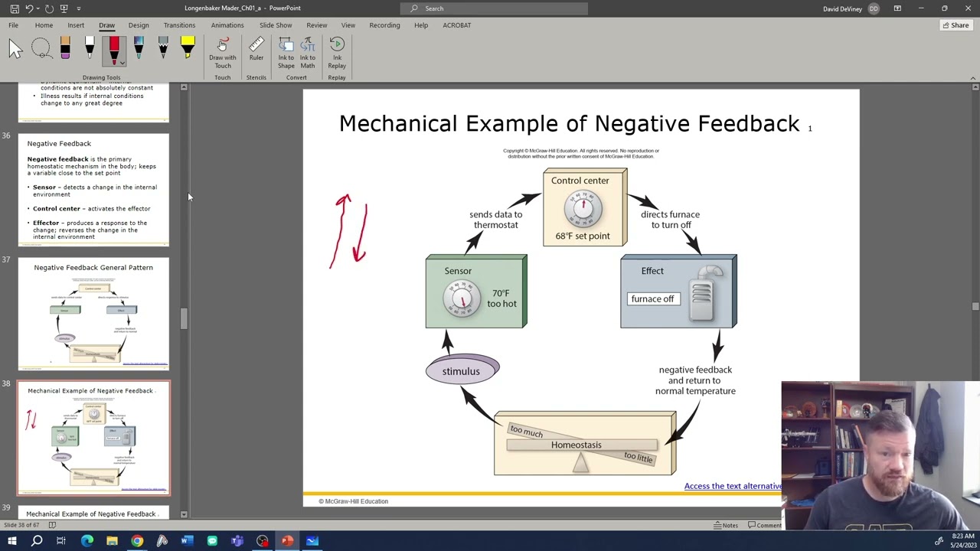The width and height of the screenshot is (980, 551).
Task: Open the View tab
Action: [348, 25]
